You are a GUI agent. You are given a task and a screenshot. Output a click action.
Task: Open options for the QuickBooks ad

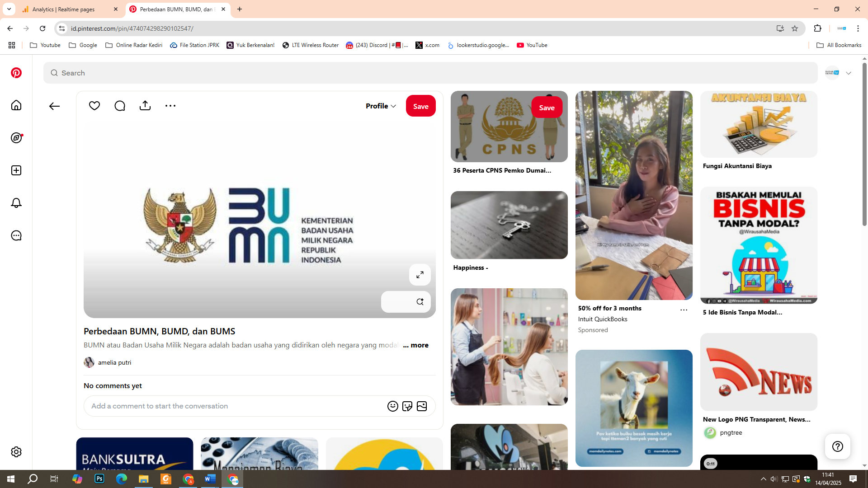684,310
